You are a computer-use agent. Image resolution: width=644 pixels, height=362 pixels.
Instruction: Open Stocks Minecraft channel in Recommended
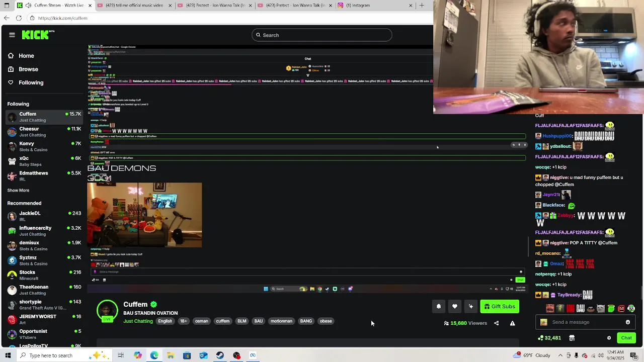pyautogui.click(x=44, y=275)
